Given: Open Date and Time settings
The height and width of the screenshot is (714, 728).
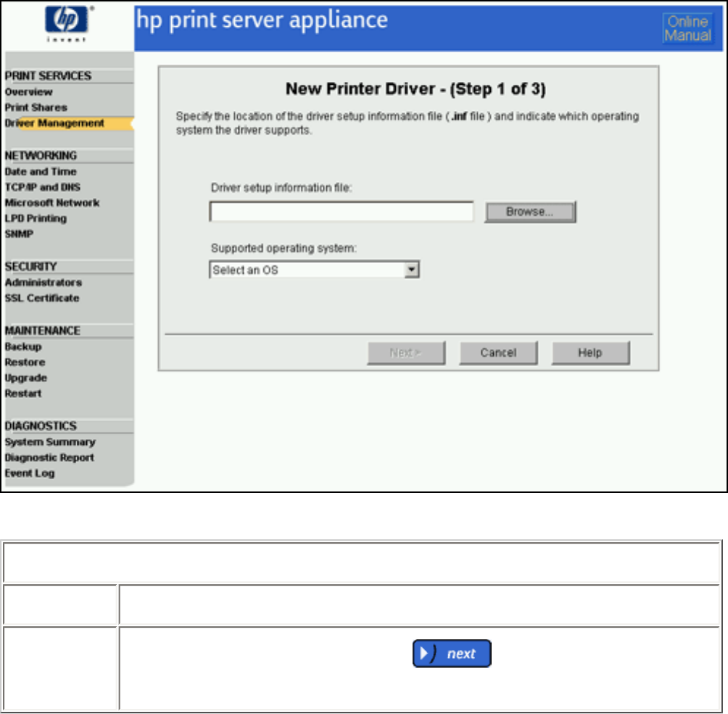Looking at the screenshot, I should [x=41, y=172].
